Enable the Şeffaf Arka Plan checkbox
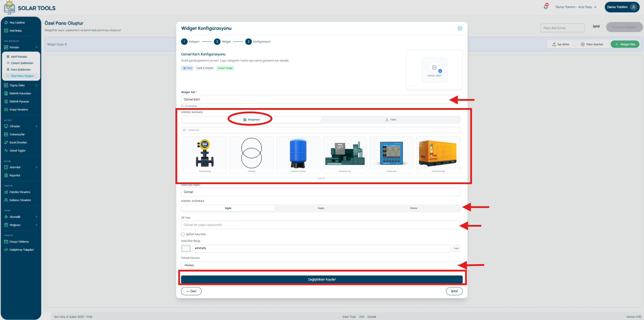The width and height of the screenshot is (644, 320). click(x=183, y=234)
